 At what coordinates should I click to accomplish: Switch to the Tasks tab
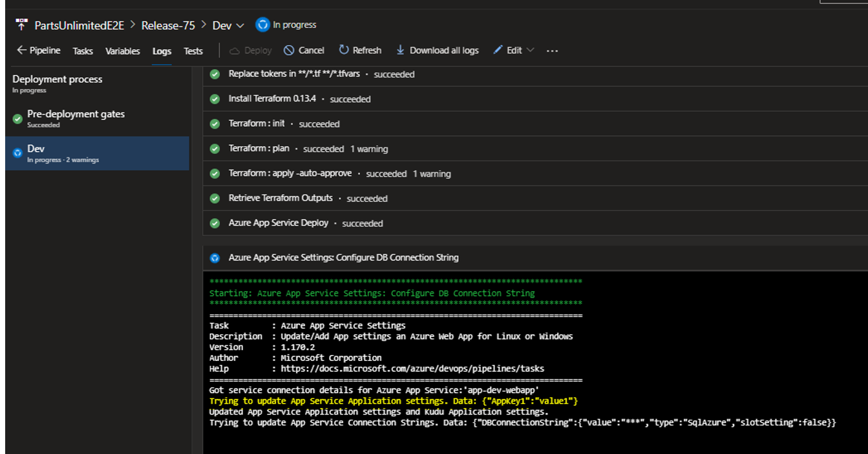(83, 51)
